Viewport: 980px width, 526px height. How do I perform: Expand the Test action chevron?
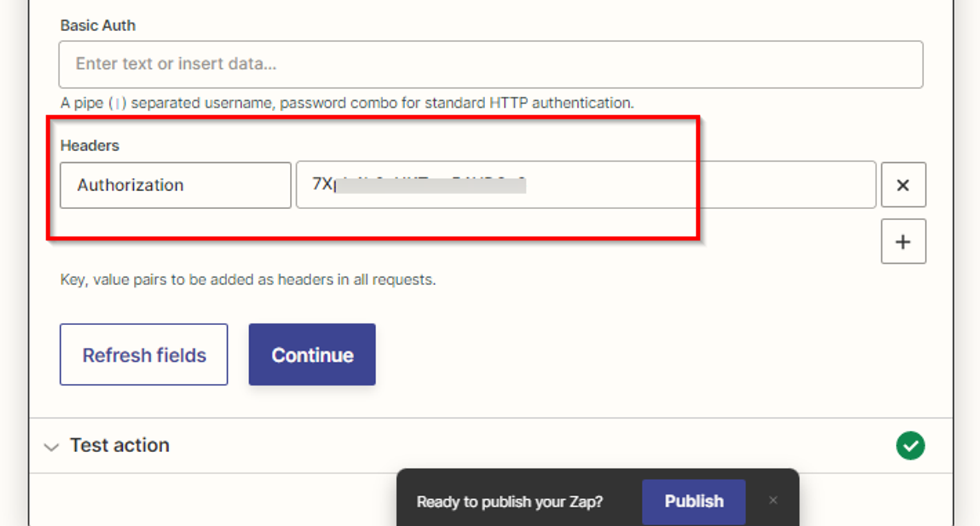pyautogui.click(x=51, y=447)
